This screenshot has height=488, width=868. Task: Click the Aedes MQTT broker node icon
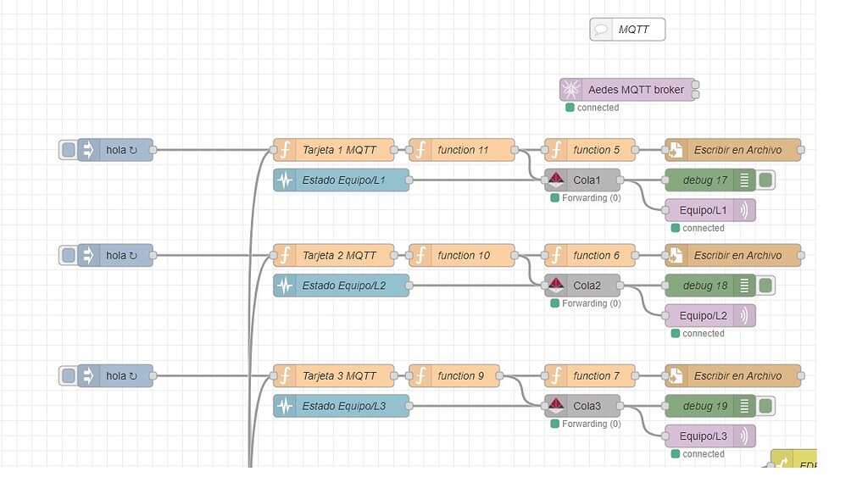[x=571, y=89]
